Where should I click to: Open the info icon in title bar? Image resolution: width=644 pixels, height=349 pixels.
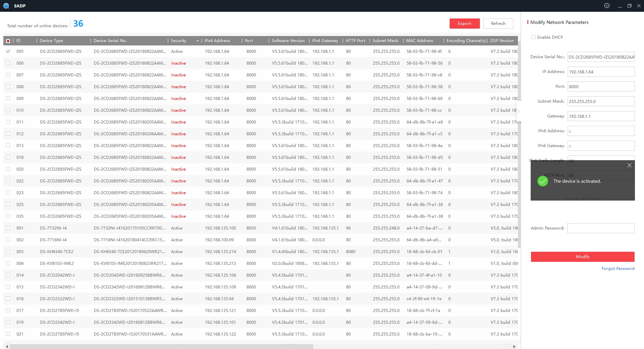tap(607, 6)
